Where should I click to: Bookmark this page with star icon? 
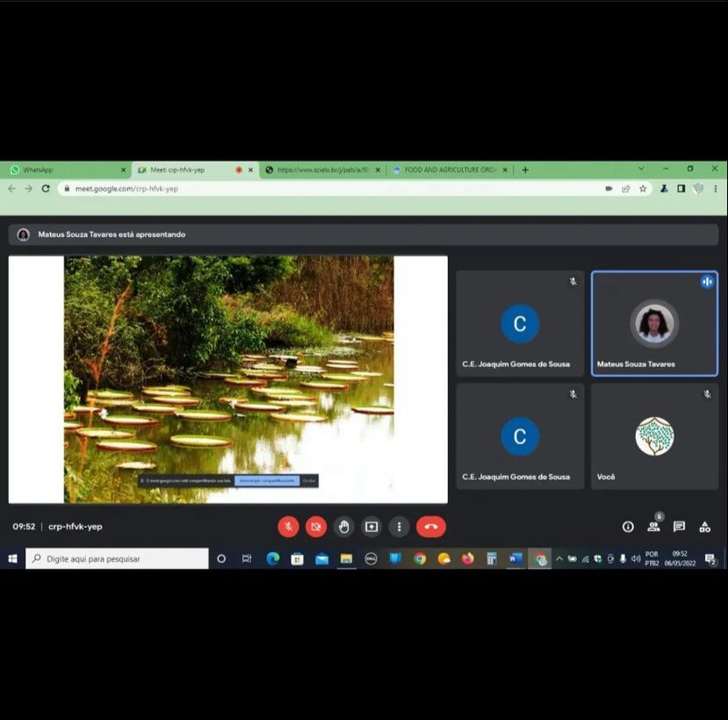643,189
